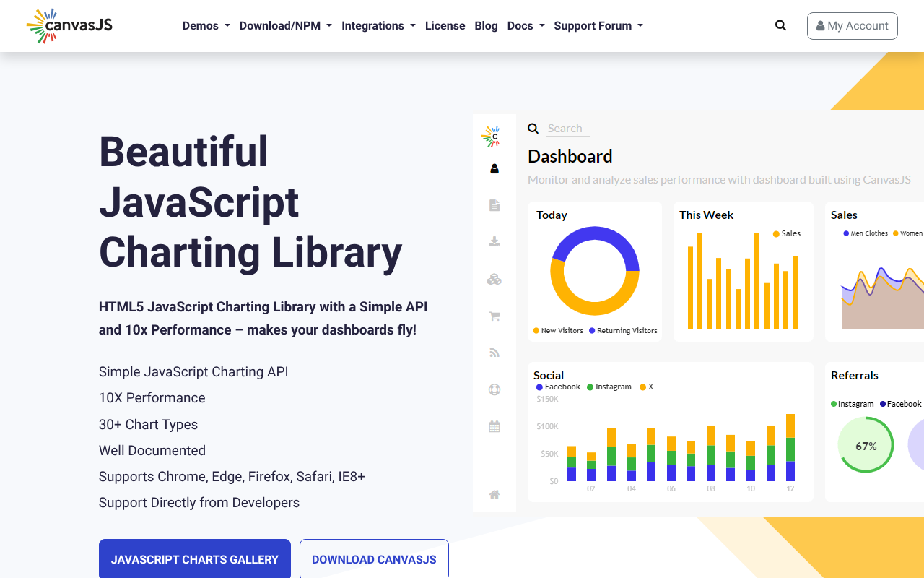Select the calendar icon in dashboard sidebar

(494, 427)
